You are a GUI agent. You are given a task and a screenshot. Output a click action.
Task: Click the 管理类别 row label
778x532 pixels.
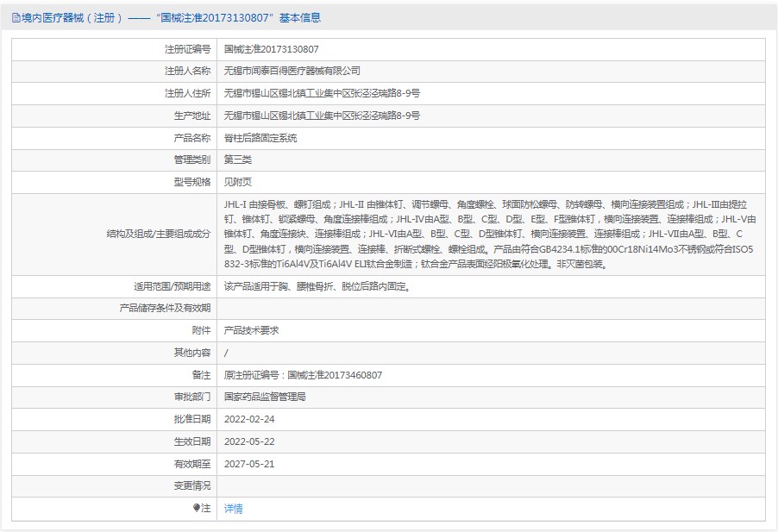click(x=192, y=160)
